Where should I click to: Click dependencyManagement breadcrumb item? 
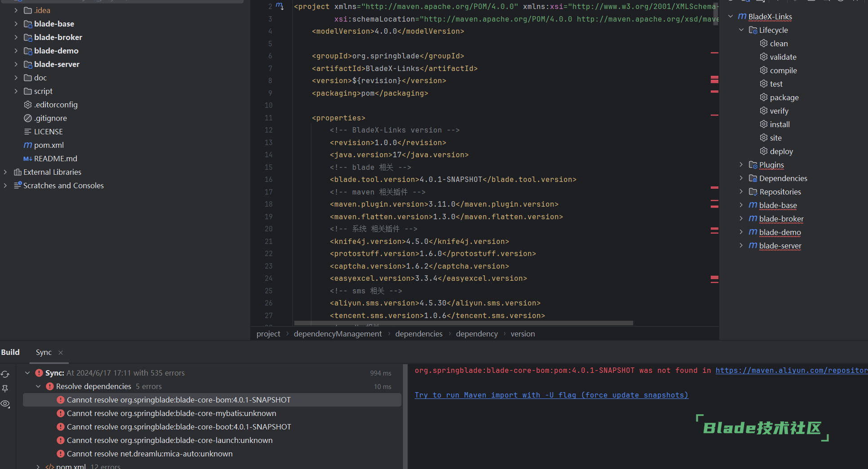(337, 334)
